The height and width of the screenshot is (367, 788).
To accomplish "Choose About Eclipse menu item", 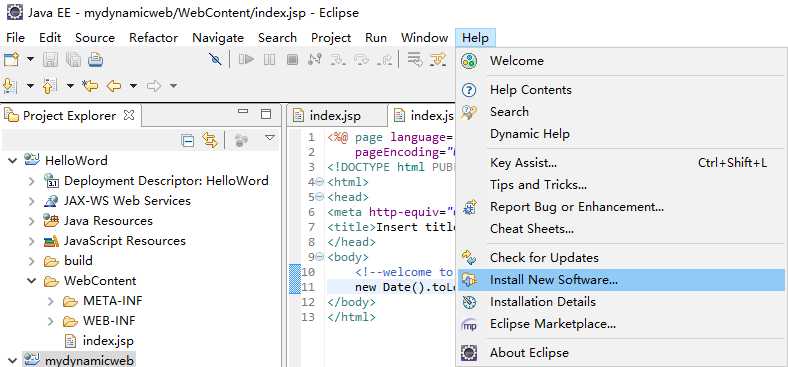I will [622, 352].
